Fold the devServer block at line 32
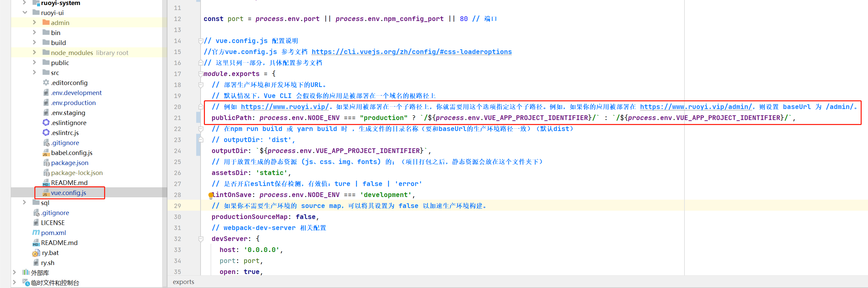Viewport: 868px width, 288px height. coord(201,239)
